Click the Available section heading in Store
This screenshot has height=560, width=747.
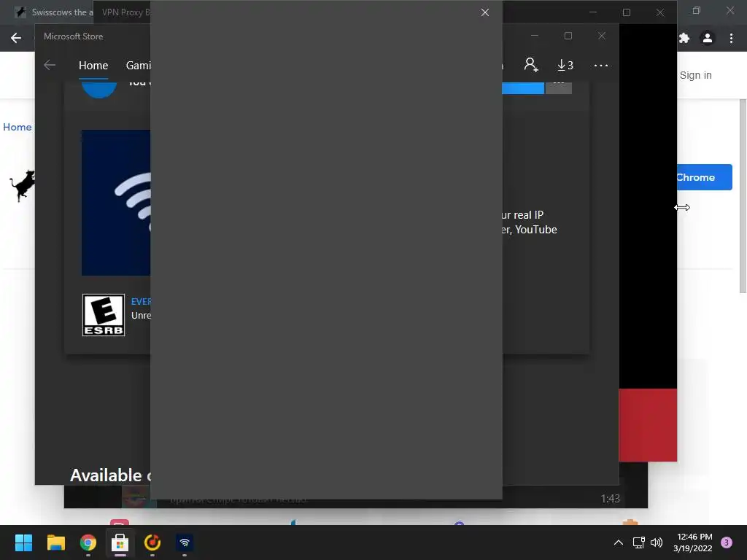[110, 475]
